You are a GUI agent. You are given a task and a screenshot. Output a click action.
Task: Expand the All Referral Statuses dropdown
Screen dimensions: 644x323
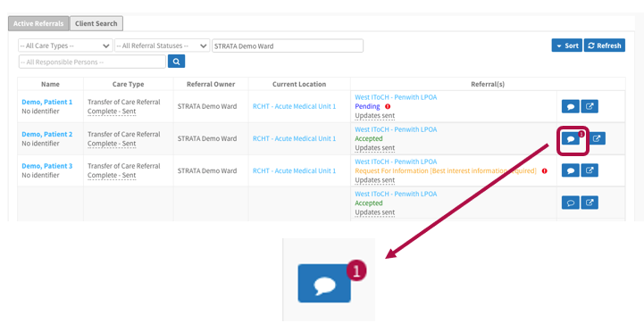click(163, 46)
